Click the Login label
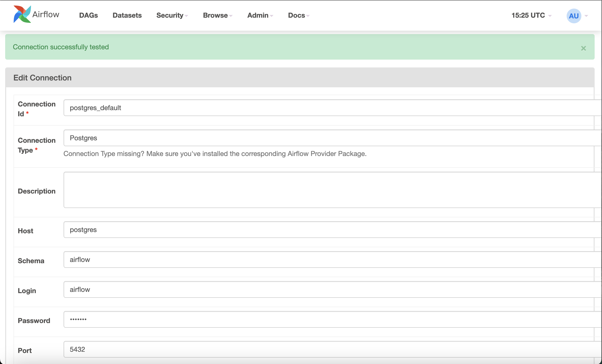This screenshot has width=602, height=364. 27,291
